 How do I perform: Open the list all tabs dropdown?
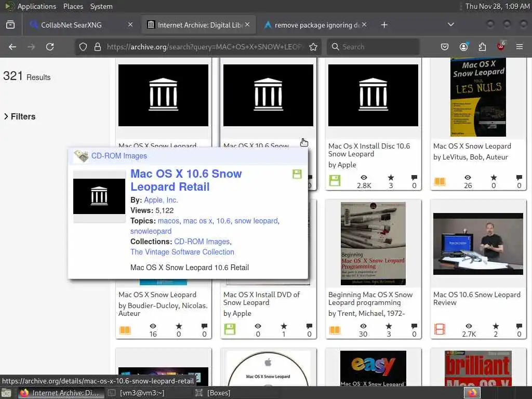[x=451, y=24]
